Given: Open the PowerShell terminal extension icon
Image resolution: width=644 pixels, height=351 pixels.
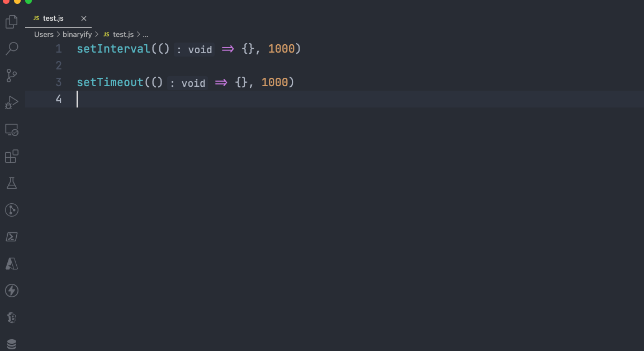Looking at the screenshot, I should click(x=11, y=237).
